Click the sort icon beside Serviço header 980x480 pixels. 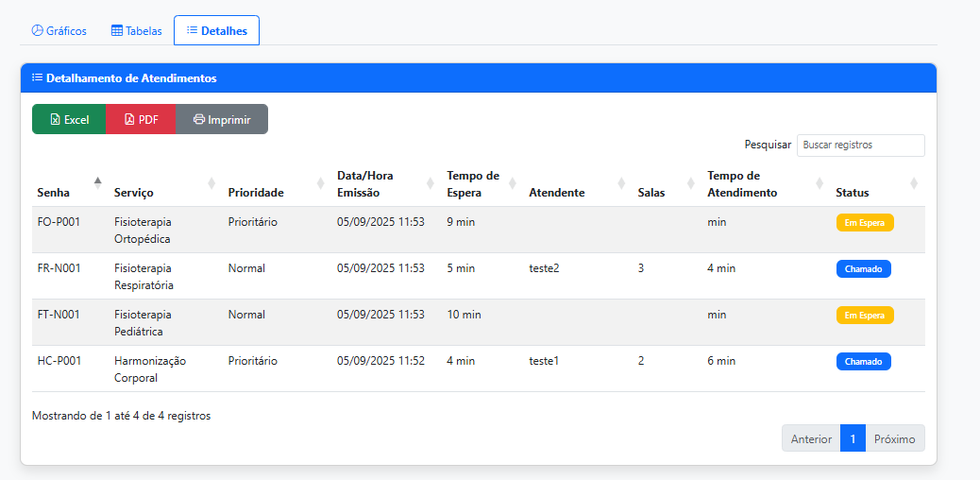point(211,182)
